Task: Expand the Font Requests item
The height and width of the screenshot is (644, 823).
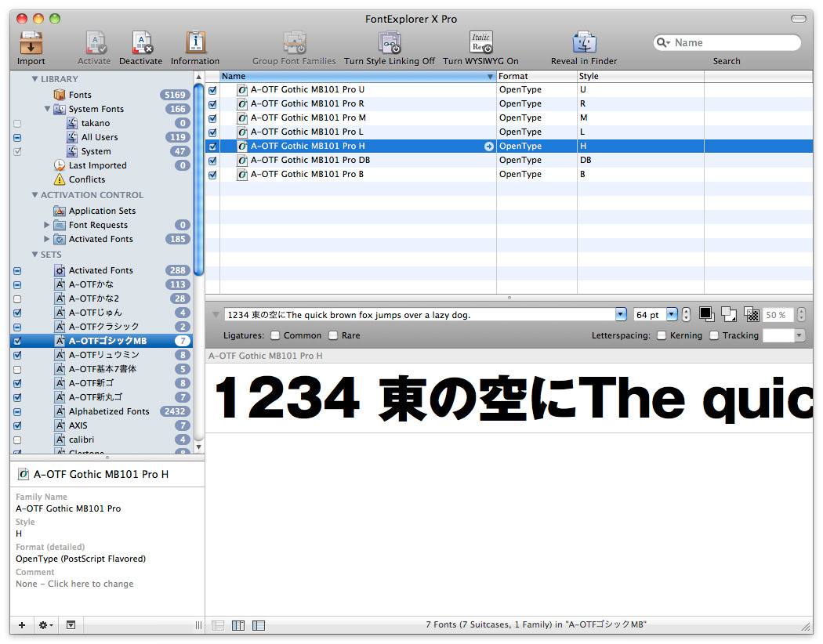Action: (47, 224)
